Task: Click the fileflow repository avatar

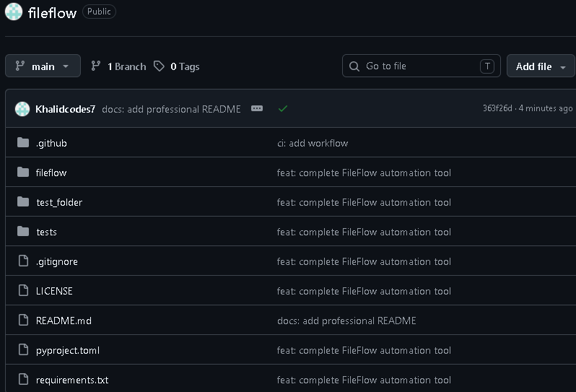Action: 14,12
